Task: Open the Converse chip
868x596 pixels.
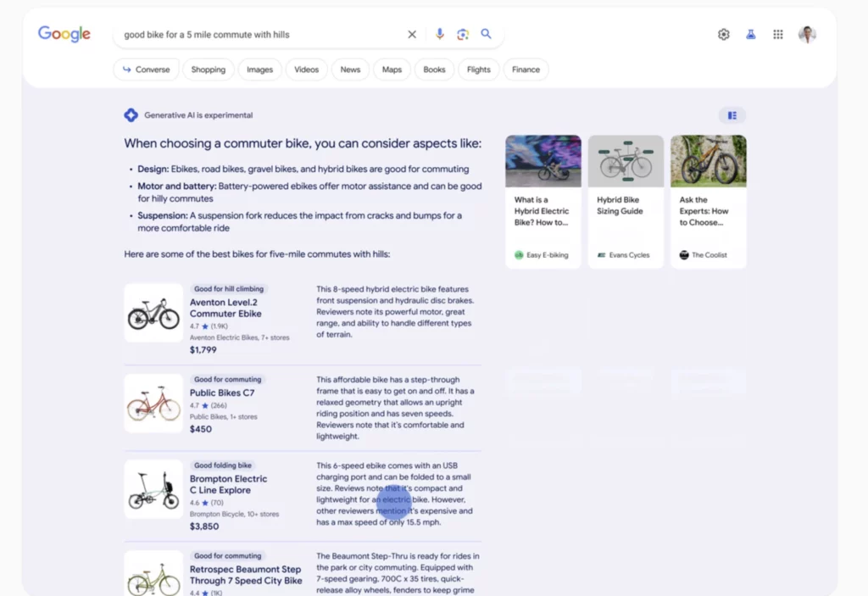Action: click(x=146, y=70)
